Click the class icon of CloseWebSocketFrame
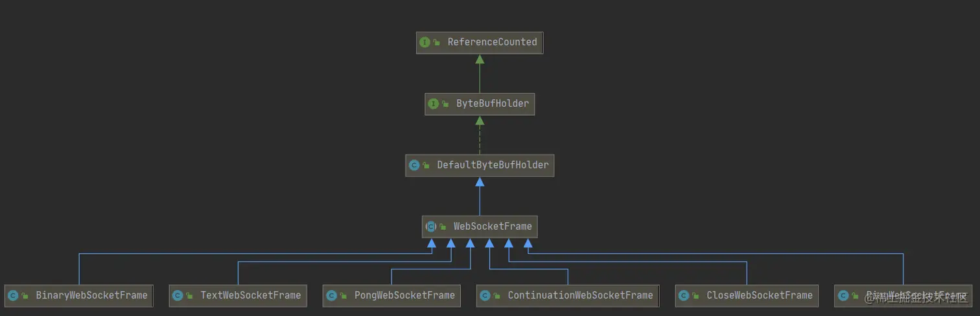 [683, 295]
